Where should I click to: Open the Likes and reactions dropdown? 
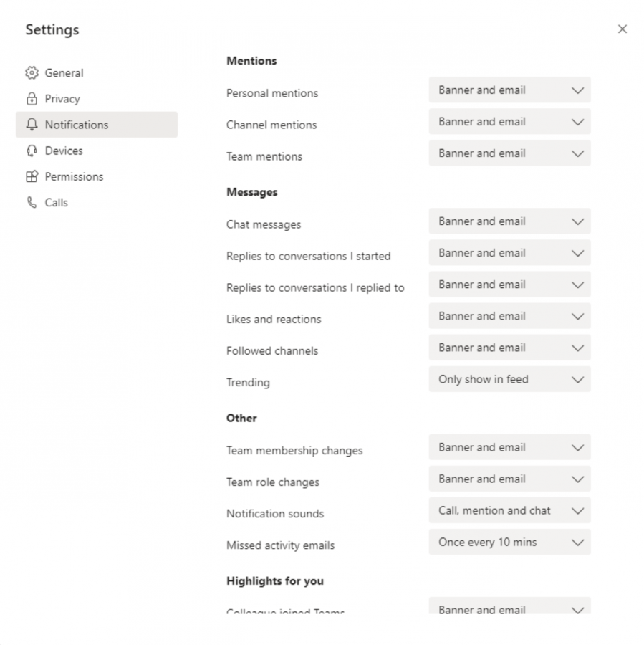[x=509, y=316]
